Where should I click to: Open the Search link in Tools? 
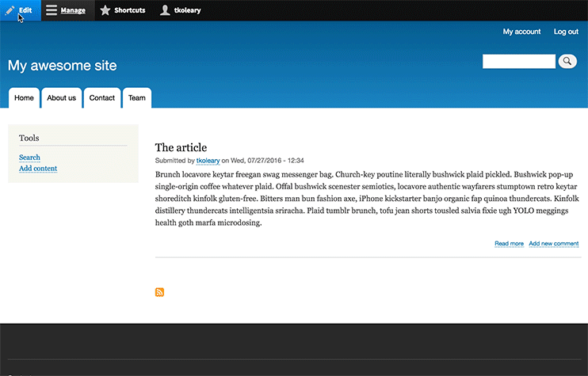(x=29, y=158)
